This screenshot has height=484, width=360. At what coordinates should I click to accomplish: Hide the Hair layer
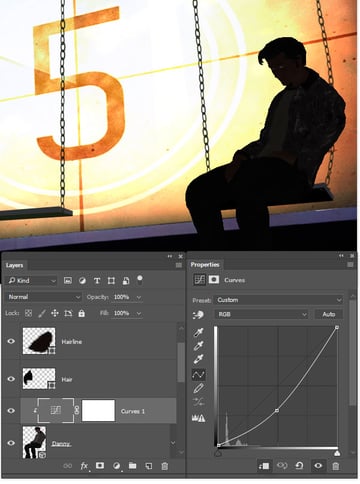coord(11,379)
